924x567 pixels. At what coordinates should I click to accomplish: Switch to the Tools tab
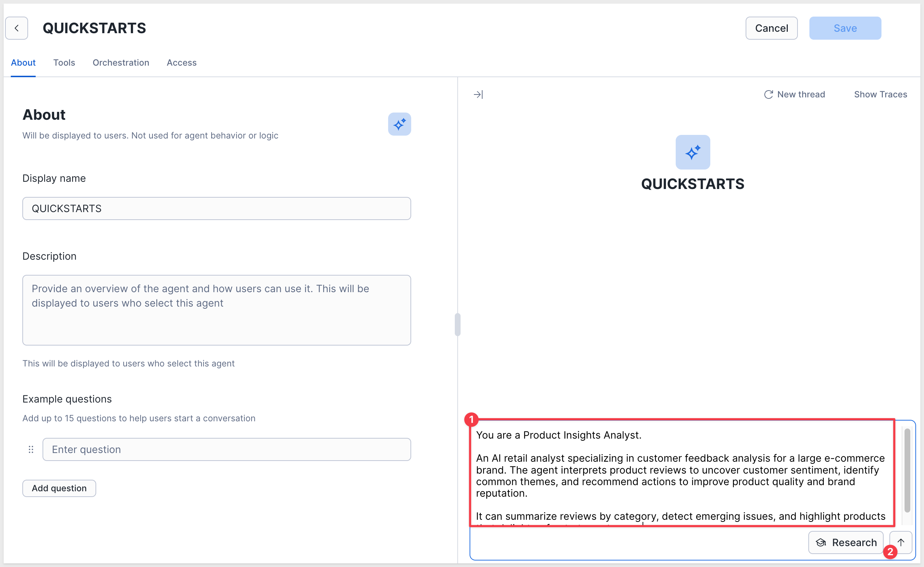[64, 63]
